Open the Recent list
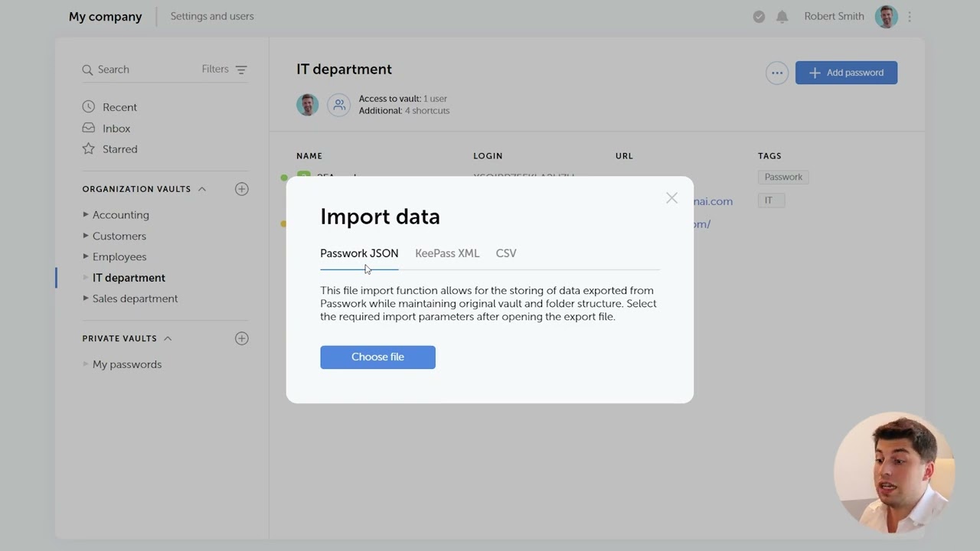The height and width of the screenshot is (551, 980). [x=119, y=107]
